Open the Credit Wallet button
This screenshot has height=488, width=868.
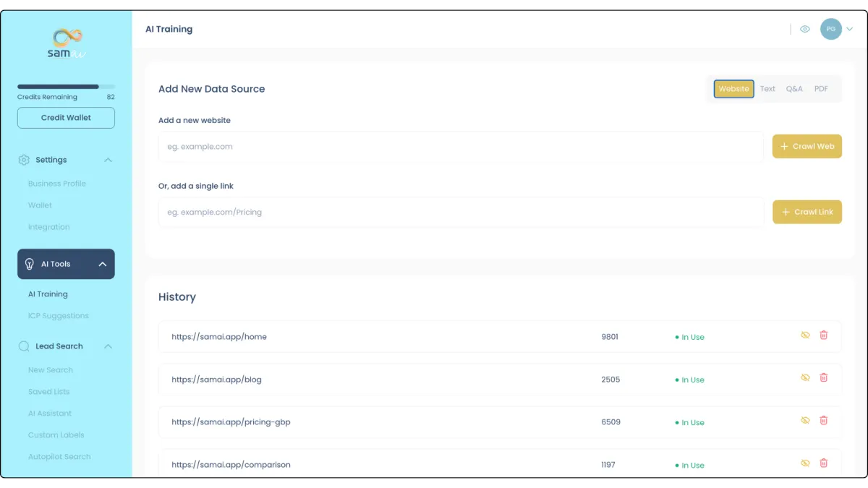(66, 118)
